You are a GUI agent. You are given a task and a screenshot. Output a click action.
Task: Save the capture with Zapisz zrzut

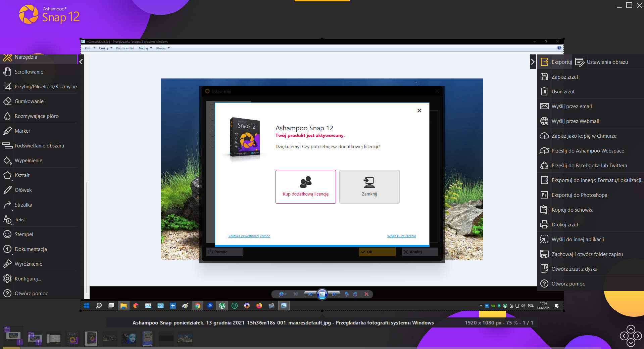click(x=591, y=77)
